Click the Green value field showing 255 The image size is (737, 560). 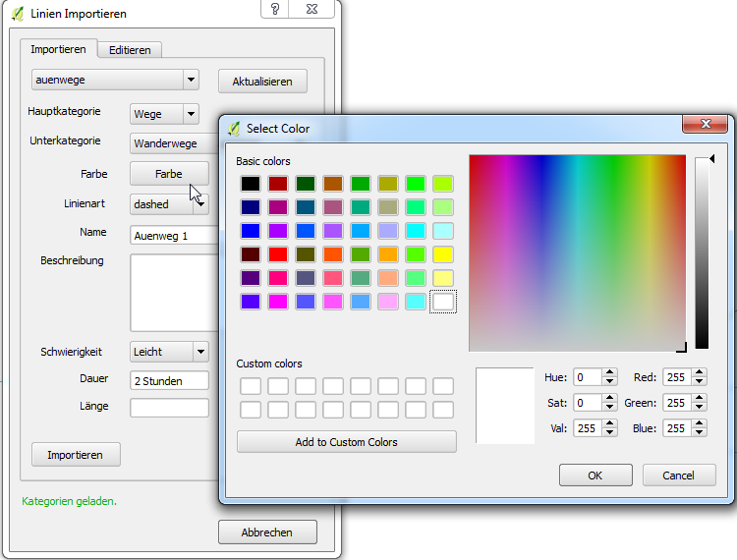coord(677,403)
